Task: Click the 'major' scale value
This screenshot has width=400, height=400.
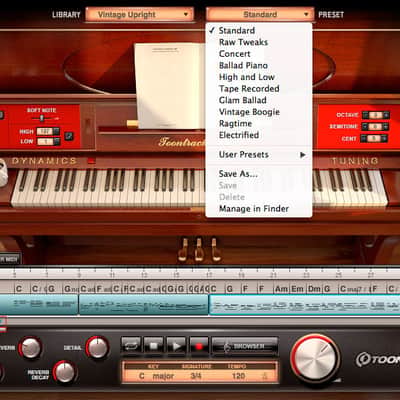Action: click(x=163, y=376)
